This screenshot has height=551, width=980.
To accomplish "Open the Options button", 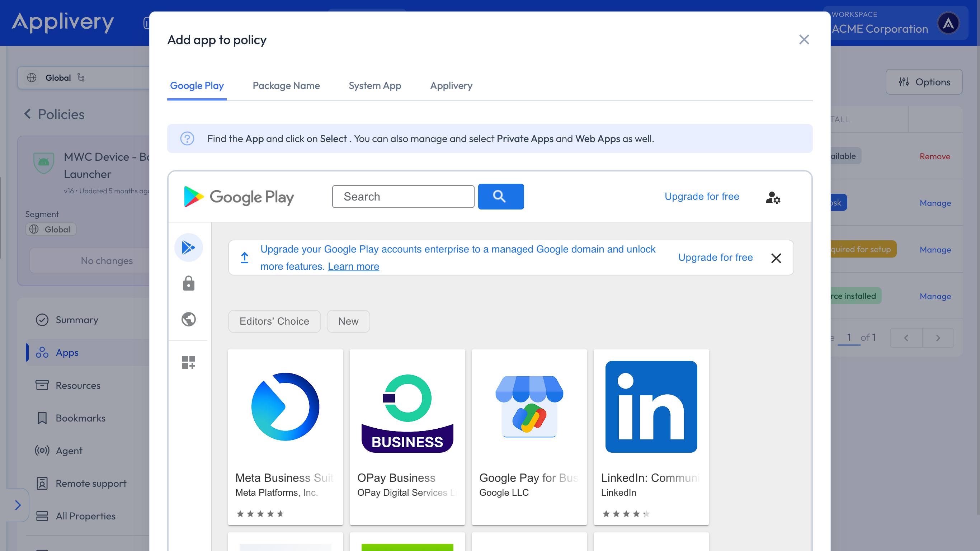I will 924,82.
